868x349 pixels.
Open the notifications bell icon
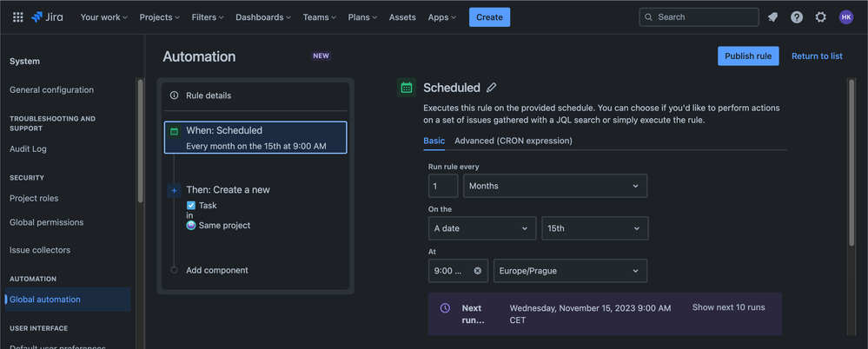772,17
